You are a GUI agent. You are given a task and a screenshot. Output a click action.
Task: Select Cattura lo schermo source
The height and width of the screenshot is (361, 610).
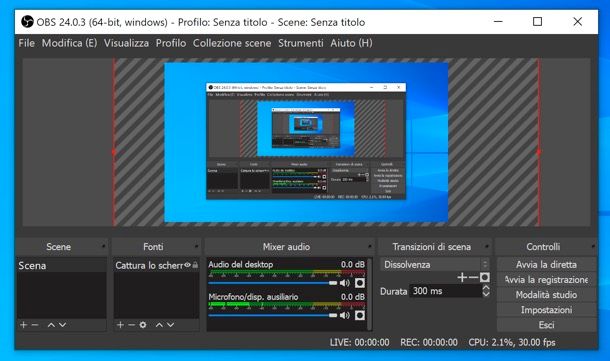(156, 265)
